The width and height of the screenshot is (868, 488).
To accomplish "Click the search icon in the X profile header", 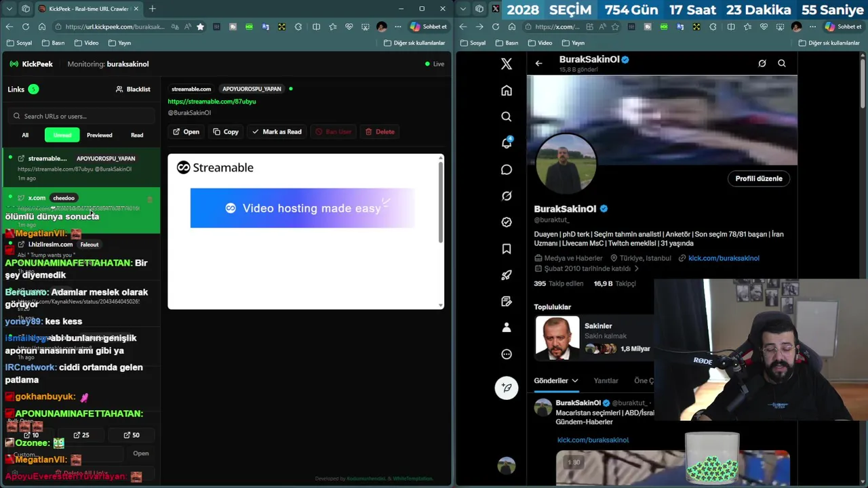I will point(782,63).
